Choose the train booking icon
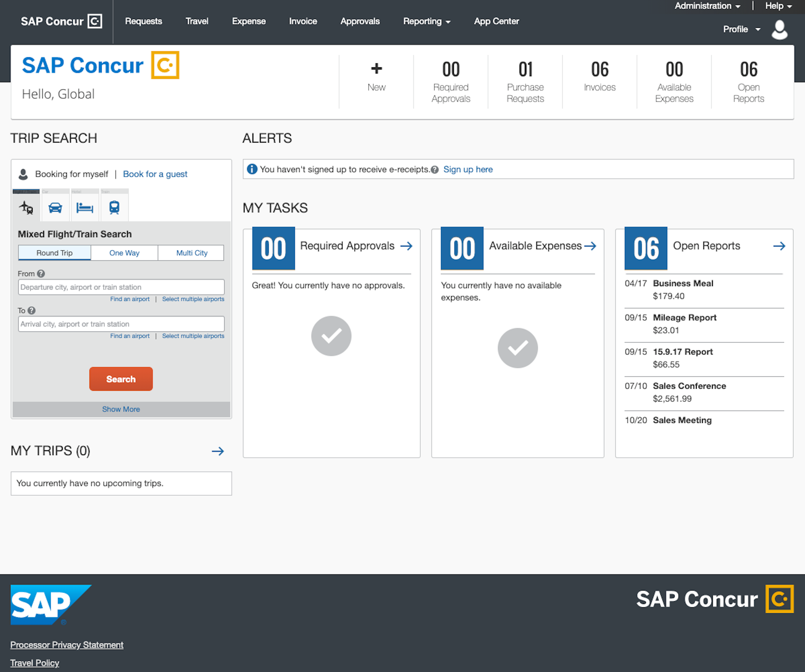The height and width of the screenshot is (672, 805). click(x=114, y=207)
